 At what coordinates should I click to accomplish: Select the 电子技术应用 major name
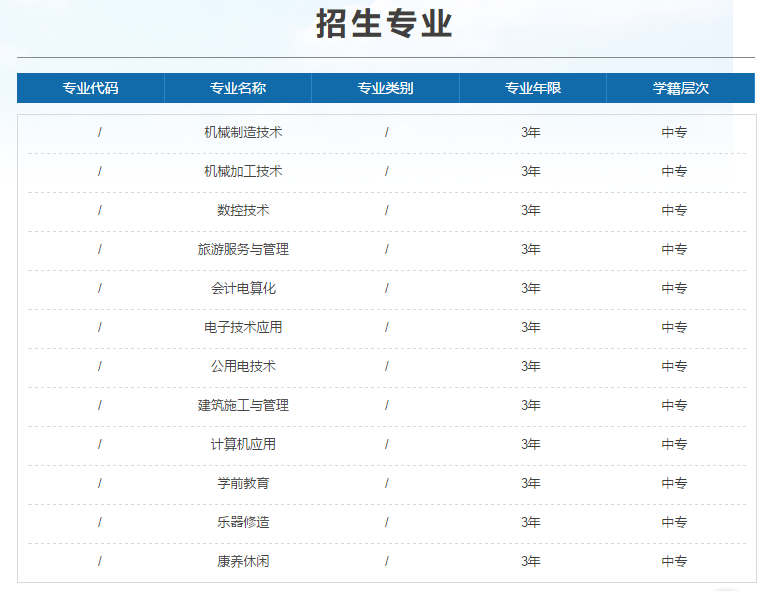[243, 327]
